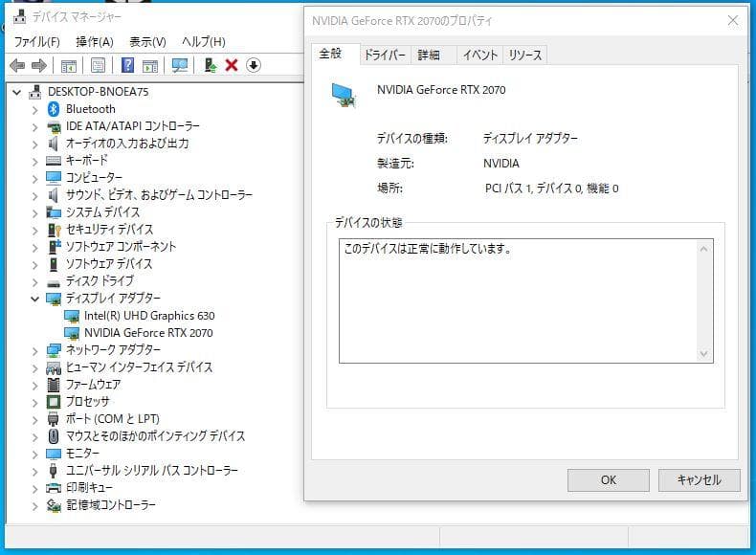
Task: Expand the システム デバイス category
Action: [x=34, y=212]
